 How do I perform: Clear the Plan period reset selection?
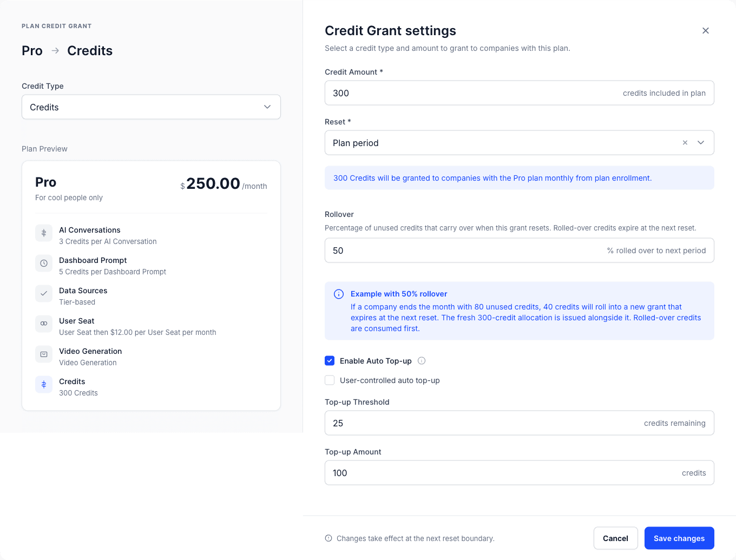[685, 143]
